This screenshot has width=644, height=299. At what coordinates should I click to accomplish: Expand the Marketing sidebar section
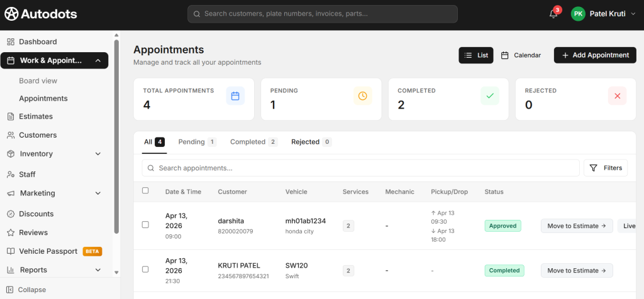coord(97,193)
